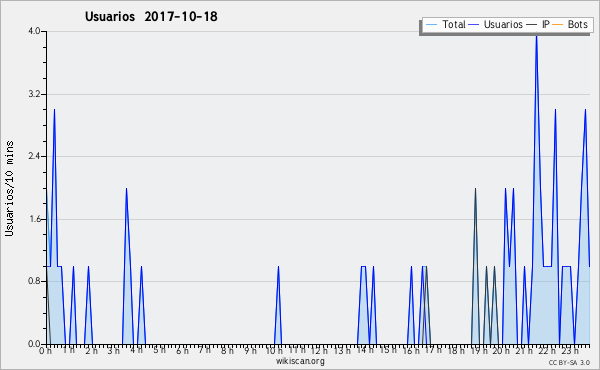Click the 0.8 y-axis value
The width and height of the screenshot is (600, 370).
click(x=34, y=281)
